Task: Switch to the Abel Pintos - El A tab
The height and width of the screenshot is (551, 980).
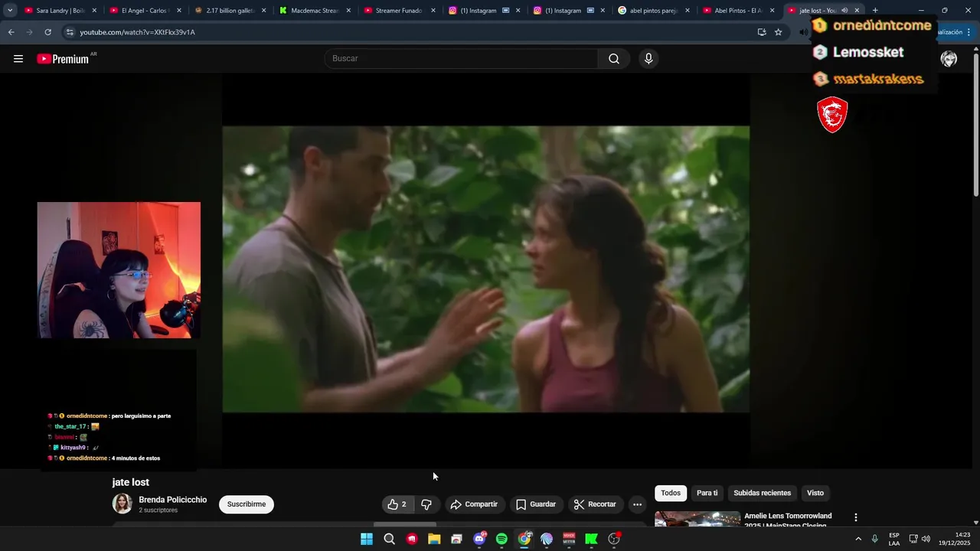Action: click(x=738, y=11)
